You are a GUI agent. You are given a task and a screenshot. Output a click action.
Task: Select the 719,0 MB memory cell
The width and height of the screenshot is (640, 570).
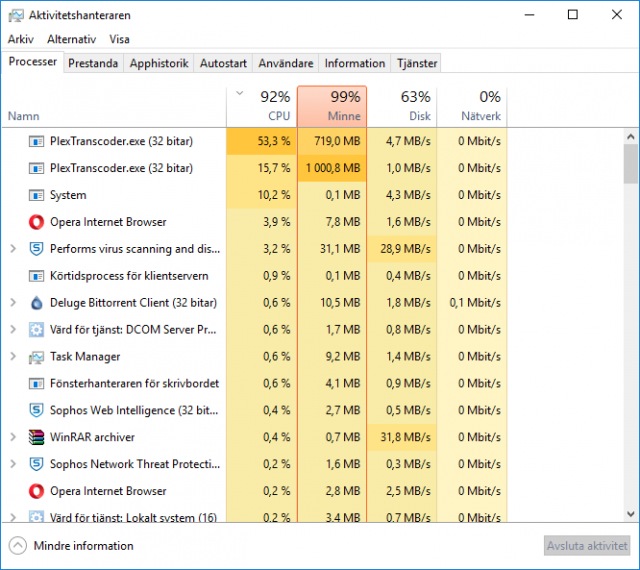332,141
